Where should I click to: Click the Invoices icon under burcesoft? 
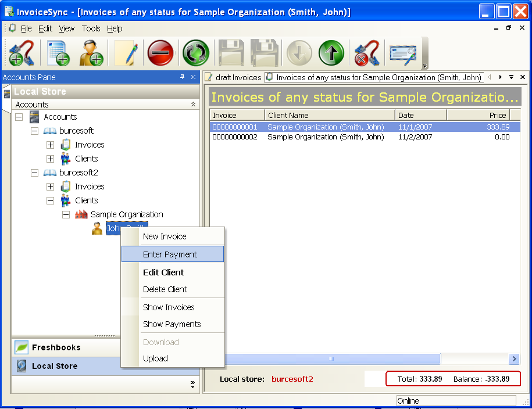tap(66, 145)
